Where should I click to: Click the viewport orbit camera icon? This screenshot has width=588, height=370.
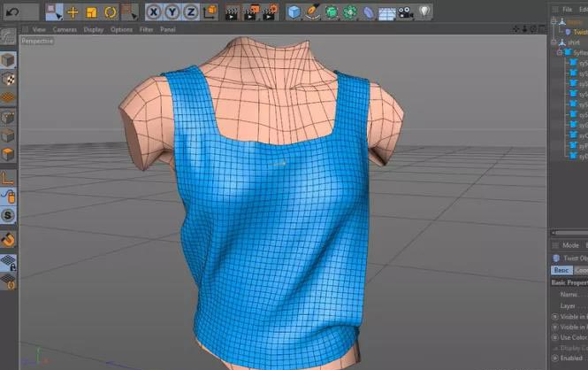click(533, 29)
